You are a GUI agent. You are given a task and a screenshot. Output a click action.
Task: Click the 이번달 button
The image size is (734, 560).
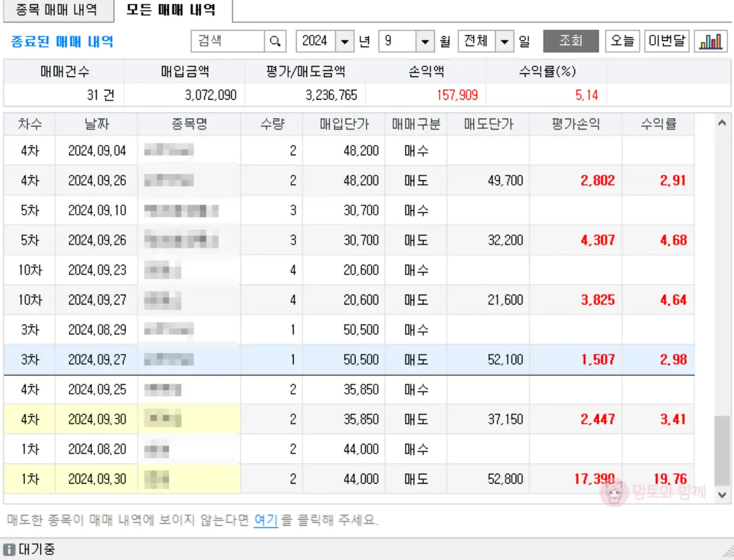click(x=666, y=41)
